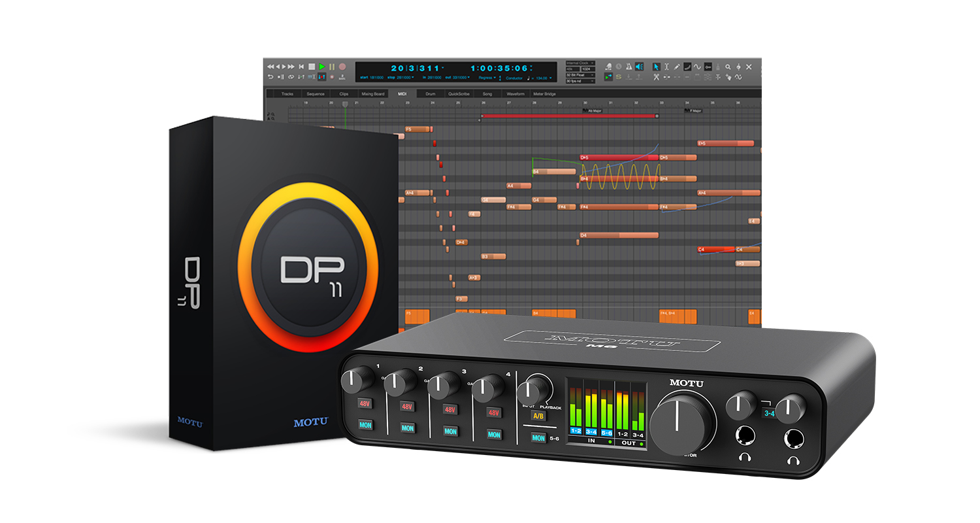Click the main counter 20|3|311
This screenshot has height=523, width=980.
tap(415, 68)
